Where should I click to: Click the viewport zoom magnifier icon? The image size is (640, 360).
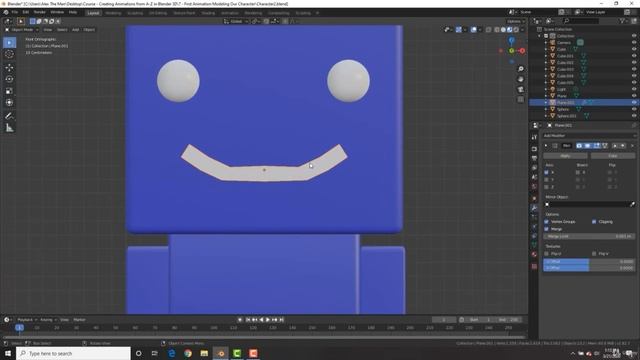click(520, 69)
